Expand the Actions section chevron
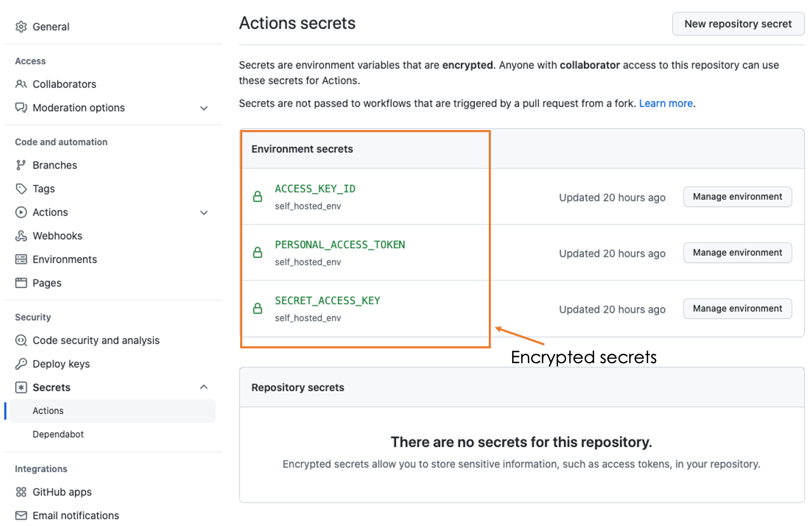Image resolution: width=812 pixels, height=526 pixels. (x=204, y=213)
